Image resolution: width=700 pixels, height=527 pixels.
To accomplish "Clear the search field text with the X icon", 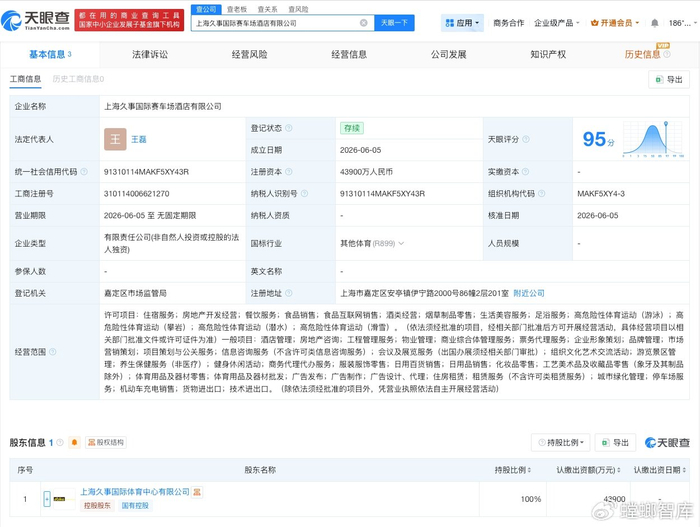I will 363,23.
